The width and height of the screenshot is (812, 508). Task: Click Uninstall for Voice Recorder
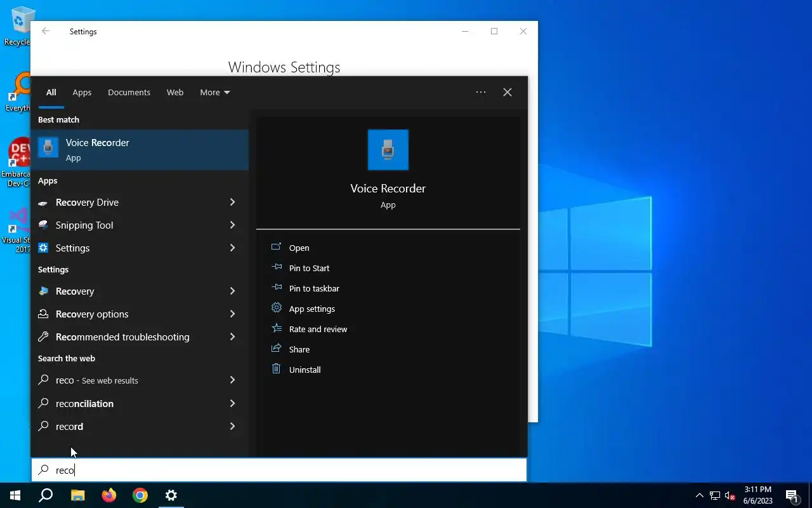point(304,370)
